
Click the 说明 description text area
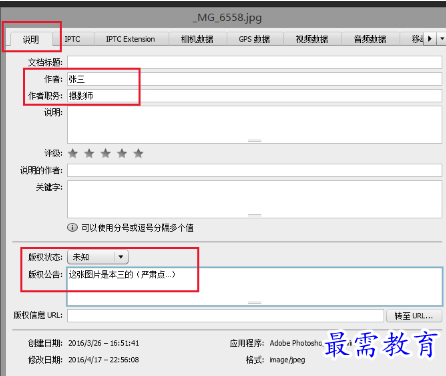pos(255,125)
